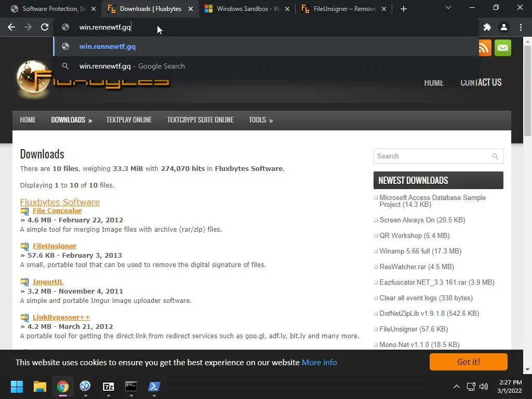Go back using the browser back arrow

click(11, 27)
